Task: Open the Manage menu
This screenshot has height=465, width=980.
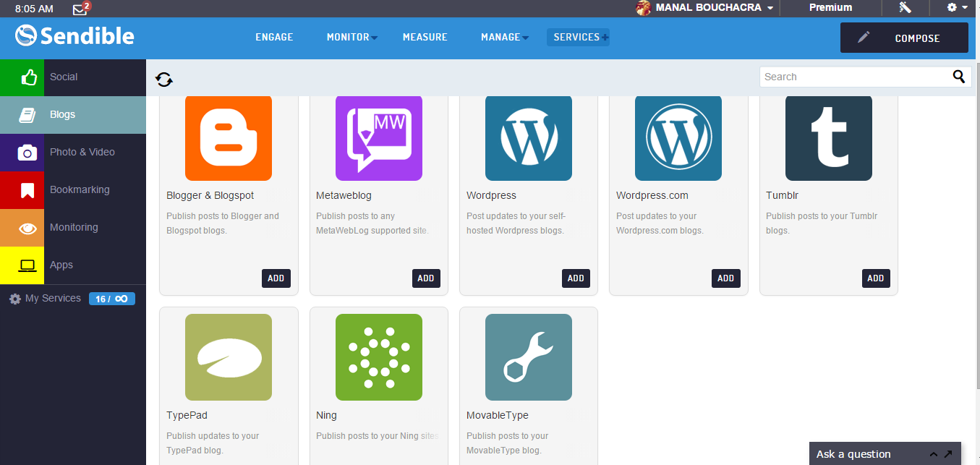Action: (500, 37)
